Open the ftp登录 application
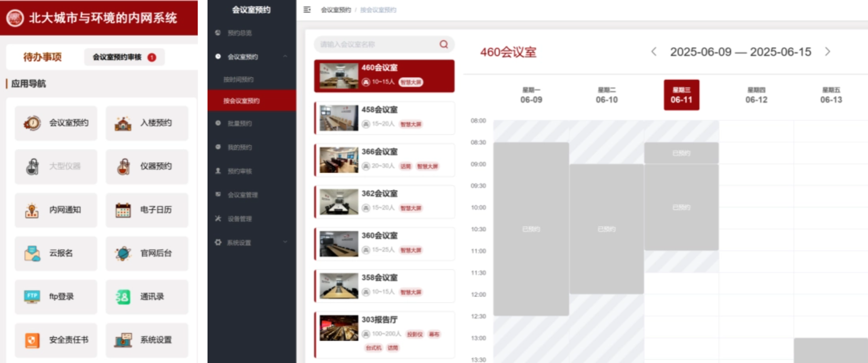 point(56,297)
